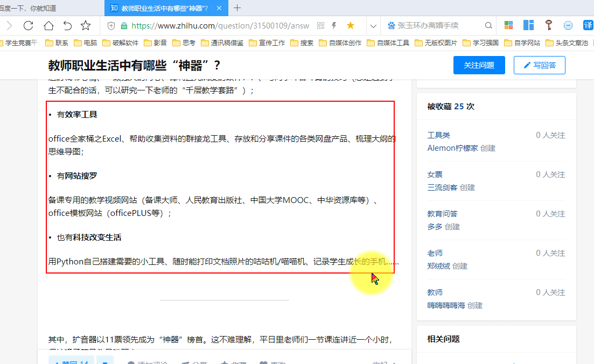Click the search box with 张玉环办离婚手续

(439, 26)
